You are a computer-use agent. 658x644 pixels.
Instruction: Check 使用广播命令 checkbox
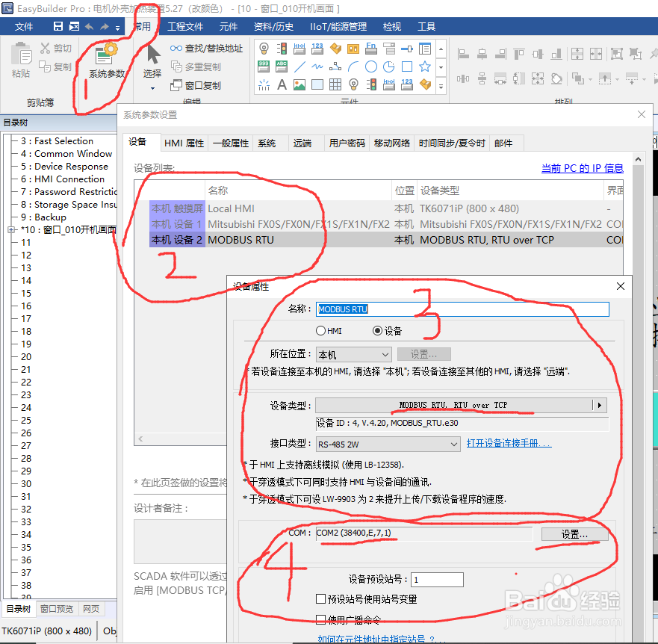coord(320,619)
